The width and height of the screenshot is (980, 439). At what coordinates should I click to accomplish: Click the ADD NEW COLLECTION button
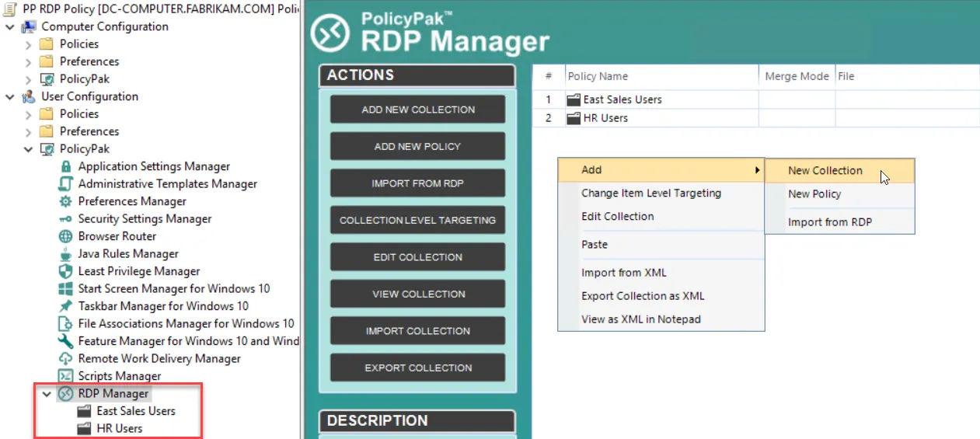pos(418,110)
